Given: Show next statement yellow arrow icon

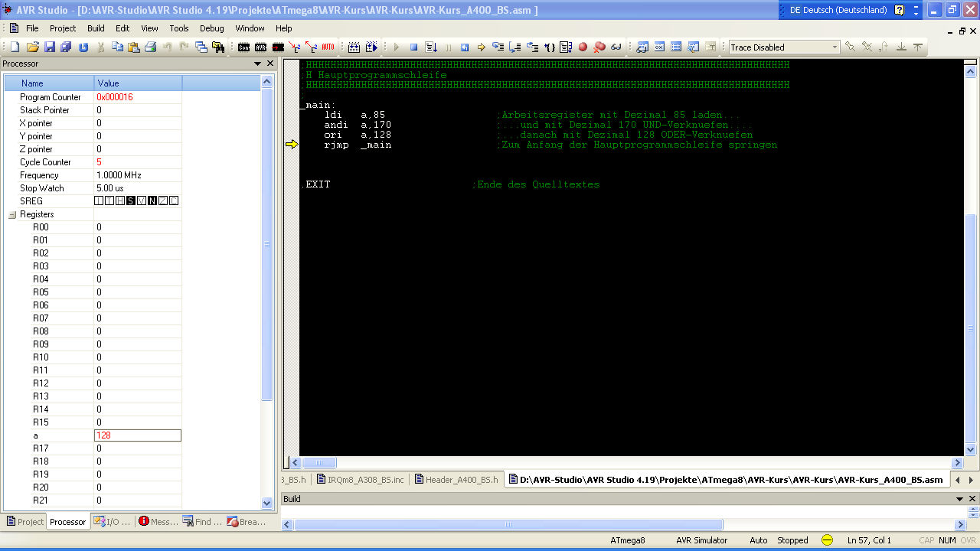Looking at the screenshot, I should (482, 47).
